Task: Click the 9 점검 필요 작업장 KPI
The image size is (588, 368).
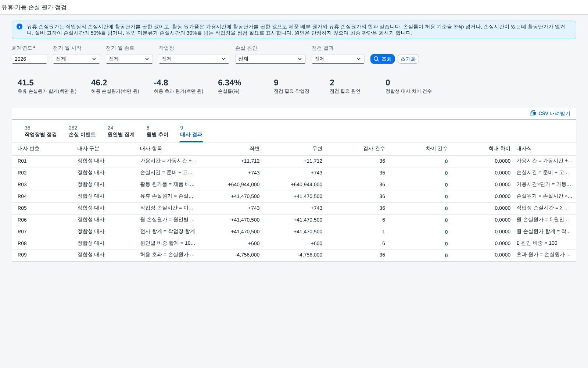Action: 291,86
